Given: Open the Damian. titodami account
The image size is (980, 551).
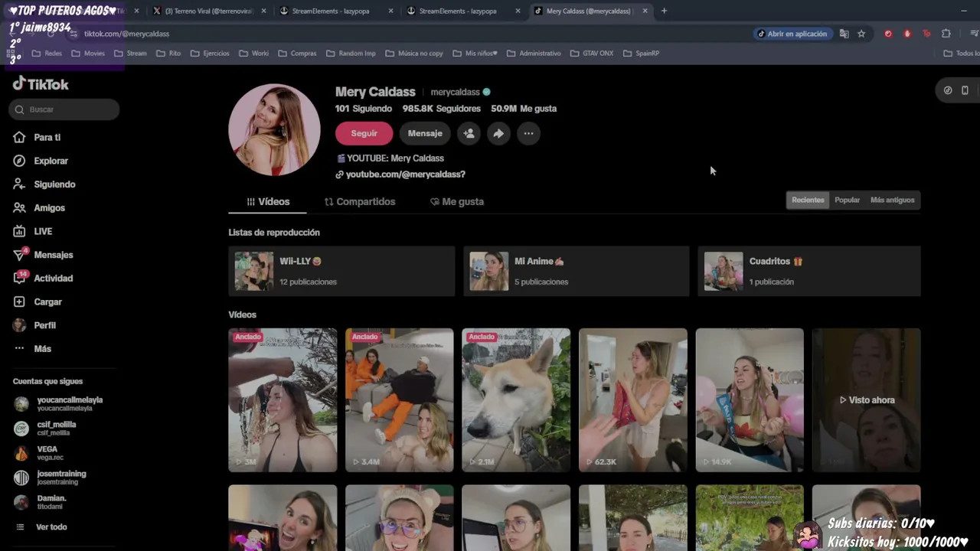Looking at the screenshot, I should 41,502.
